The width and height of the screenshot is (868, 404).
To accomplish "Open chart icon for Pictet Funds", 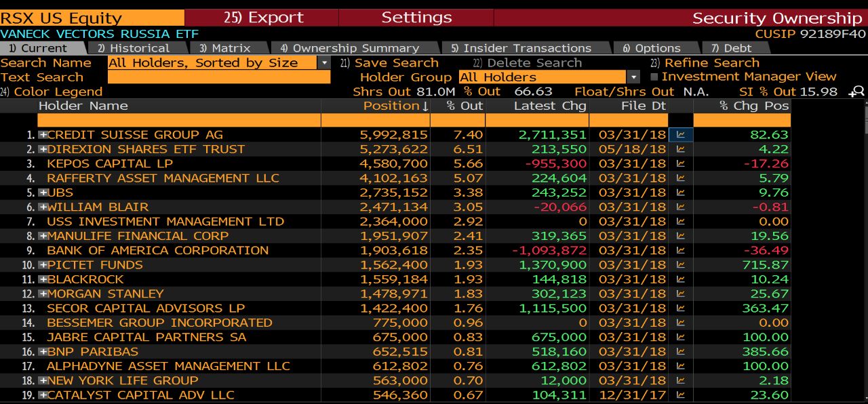I will (680, 264).
